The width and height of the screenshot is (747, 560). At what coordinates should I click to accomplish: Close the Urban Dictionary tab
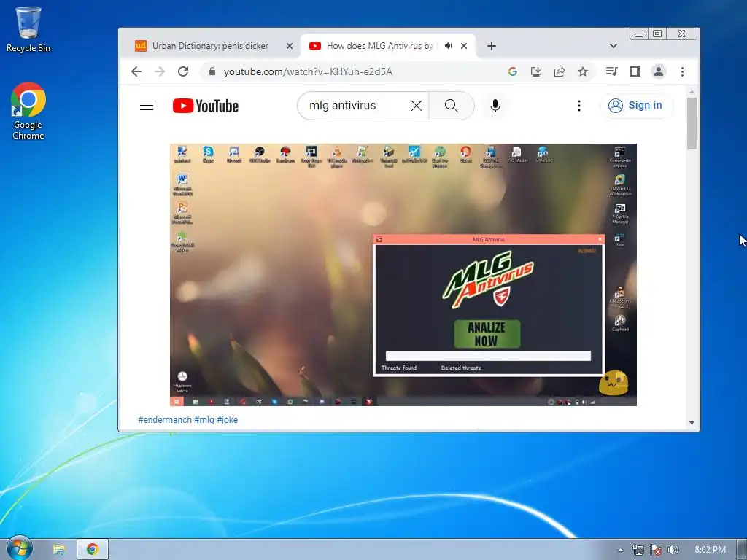pos(289,46)
